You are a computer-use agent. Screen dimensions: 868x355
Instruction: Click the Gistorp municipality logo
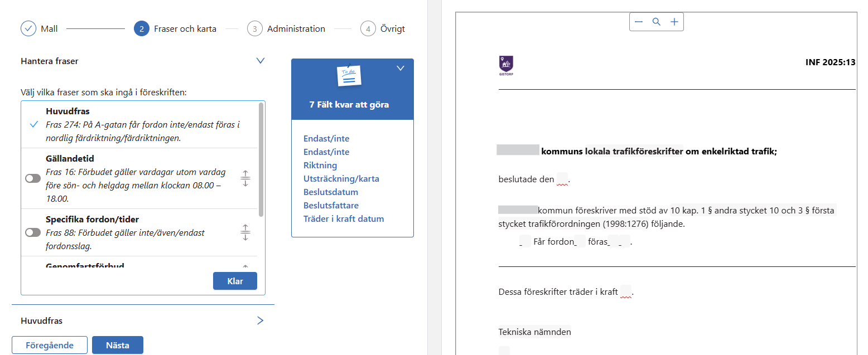click(x=507, y=65)
